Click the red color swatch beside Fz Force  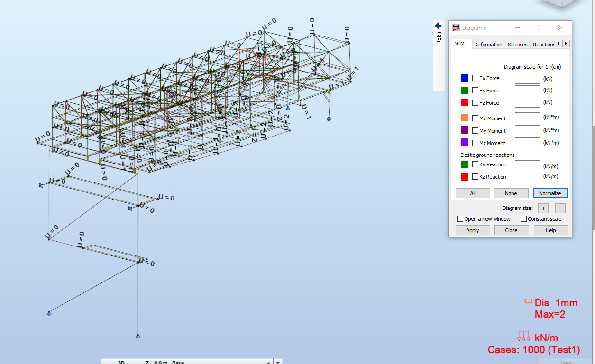(465, 102)
